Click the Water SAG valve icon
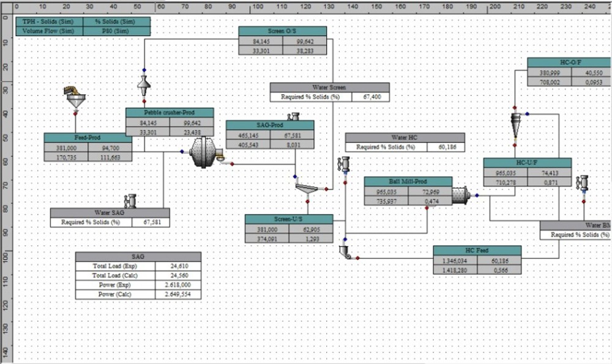The image size is (612, 364). pos(130,201)
